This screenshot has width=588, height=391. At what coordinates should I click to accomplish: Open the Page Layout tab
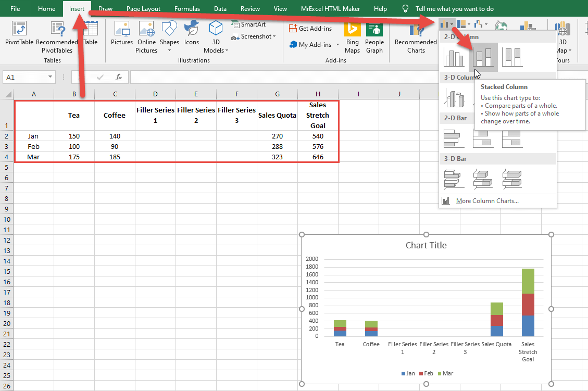(x=143, y=9)
